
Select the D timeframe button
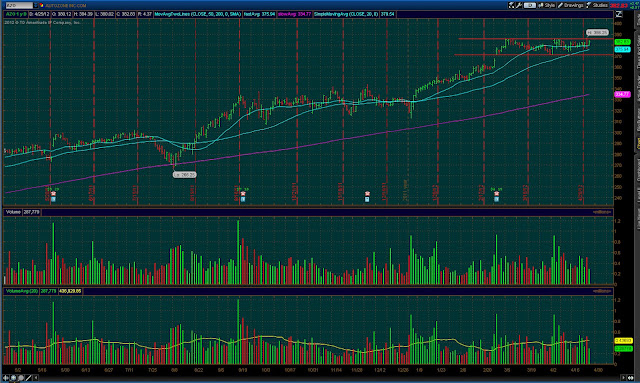529,5
